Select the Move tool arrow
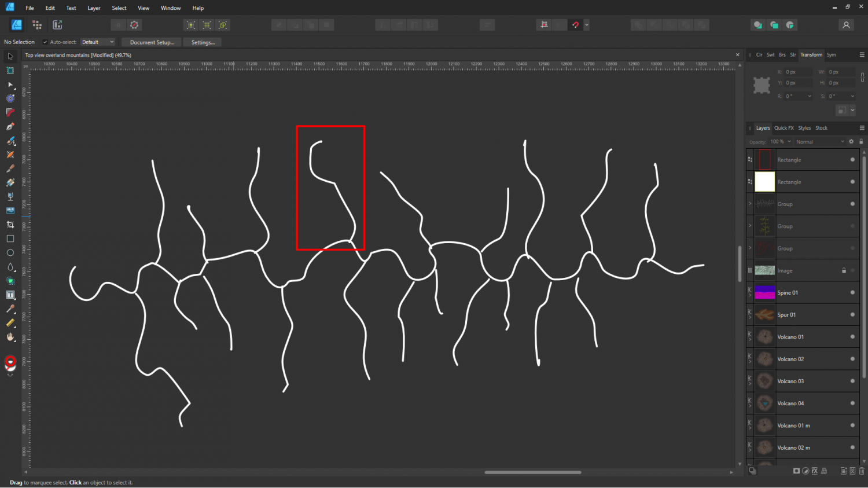The height and width of the screenshot is (488, 868). coord(10,56)
